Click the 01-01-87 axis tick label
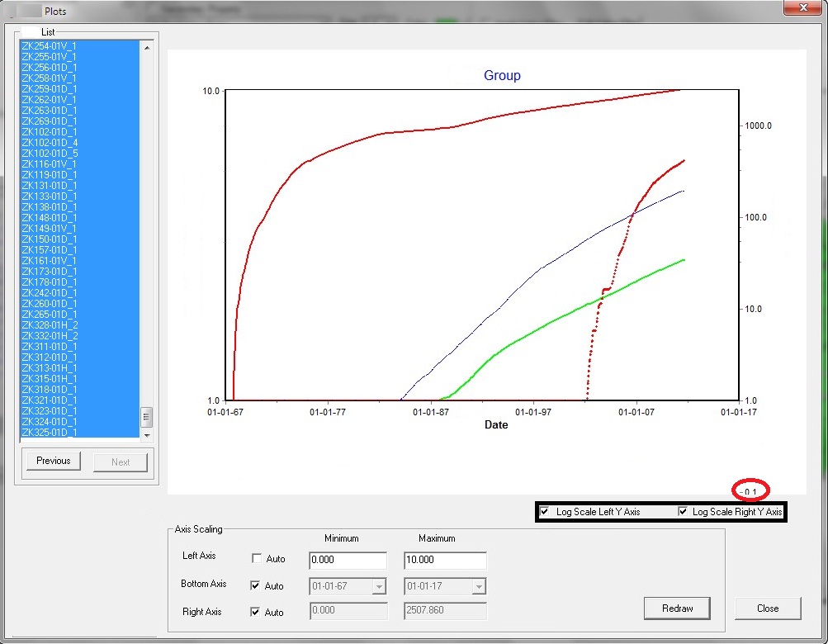 [x=431, y=412]
